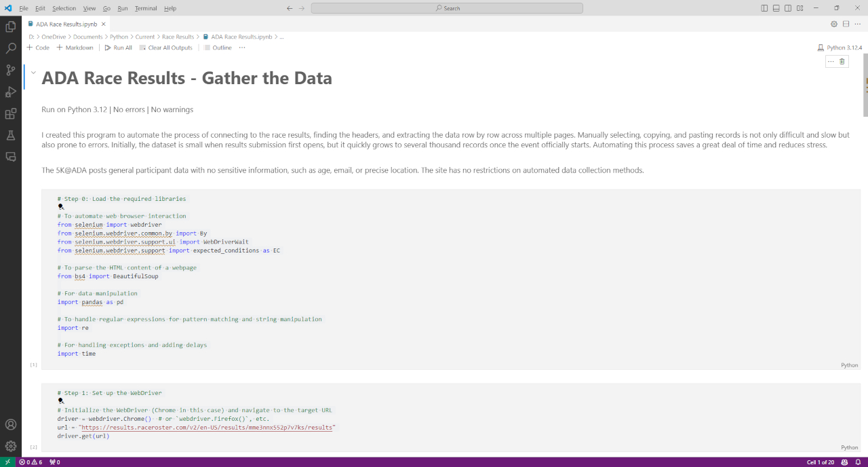Open the Source Control view

[10, 70]
